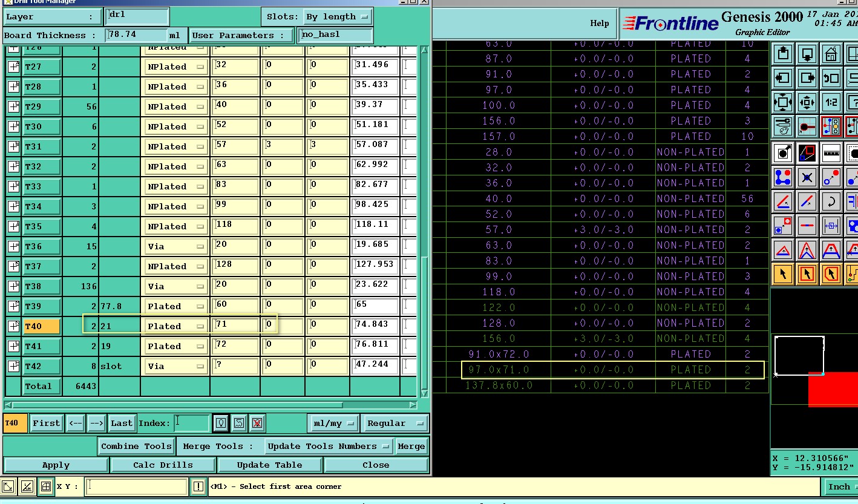The height and width of the screenshot is (504, 858).
Task: Select the ruler measure tool icon
Action: coord(831,152)
